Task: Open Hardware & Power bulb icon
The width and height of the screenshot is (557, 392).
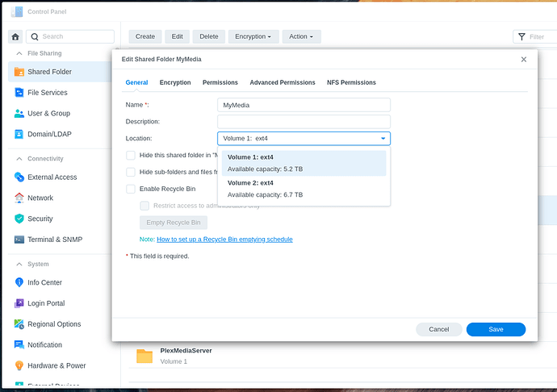Action: 19,365
